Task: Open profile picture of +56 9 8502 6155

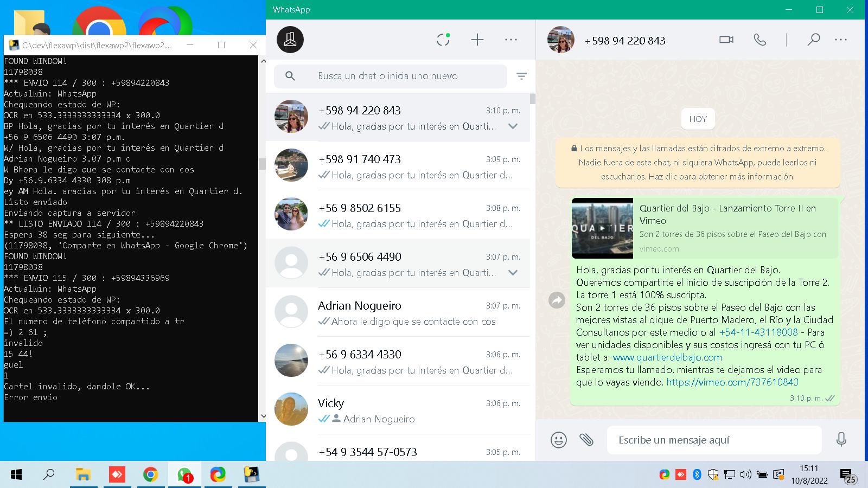Action: (x=291, y=214)
